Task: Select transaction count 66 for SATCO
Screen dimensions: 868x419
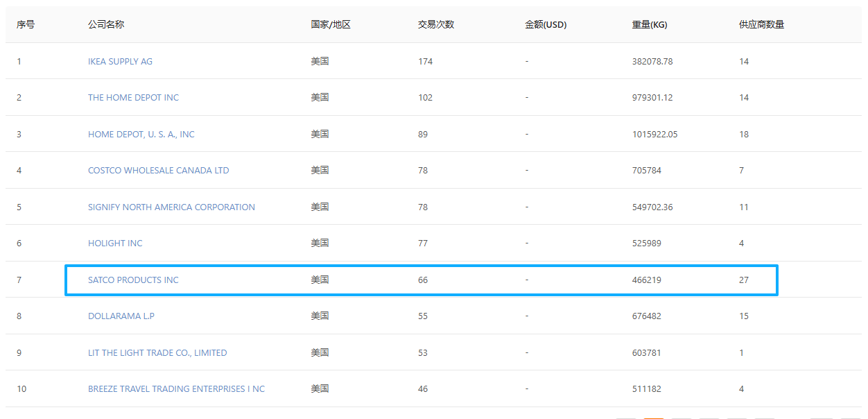Action: pyautogui.click(x=423, y=280)
